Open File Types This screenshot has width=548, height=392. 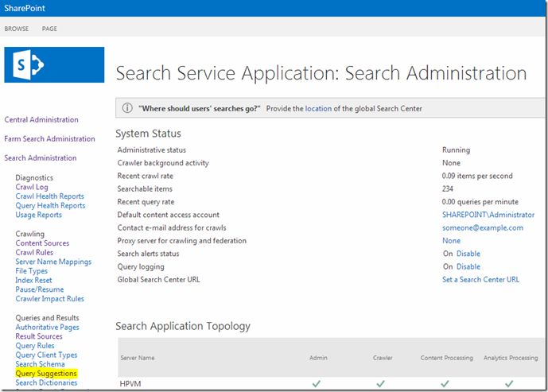pos(32,271)
